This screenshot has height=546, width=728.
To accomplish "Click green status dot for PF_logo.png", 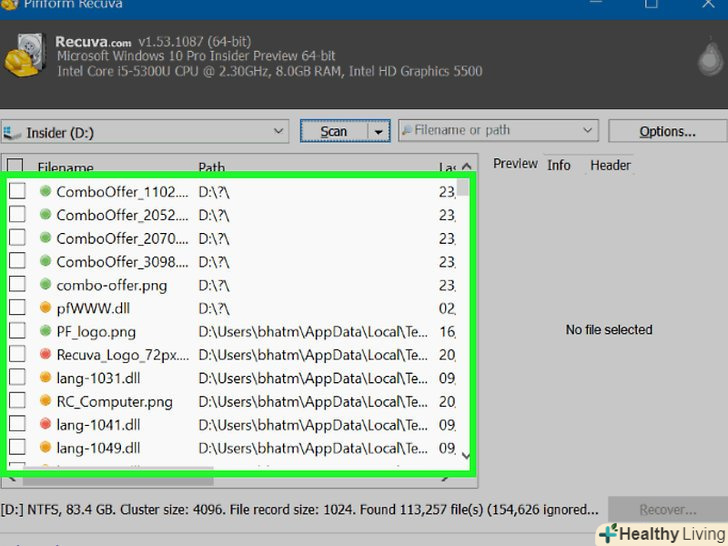I will pos(45,331).
